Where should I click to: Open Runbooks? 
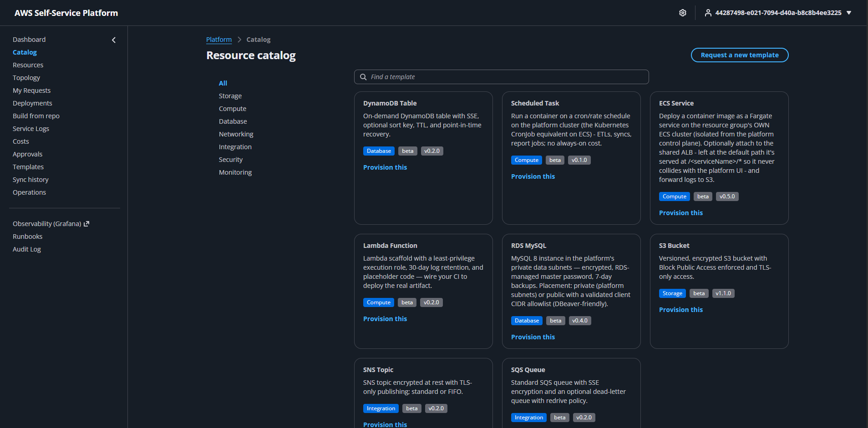[27, 237]
